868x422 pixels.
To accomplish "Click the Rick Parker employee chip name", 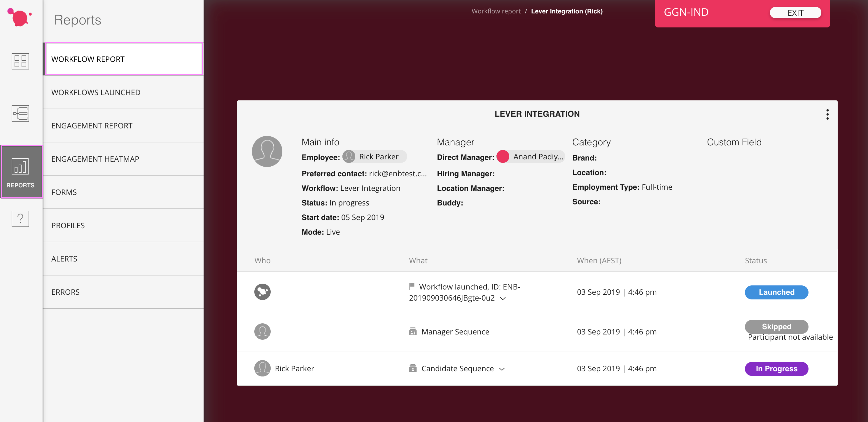I will [x=379, y=157].
